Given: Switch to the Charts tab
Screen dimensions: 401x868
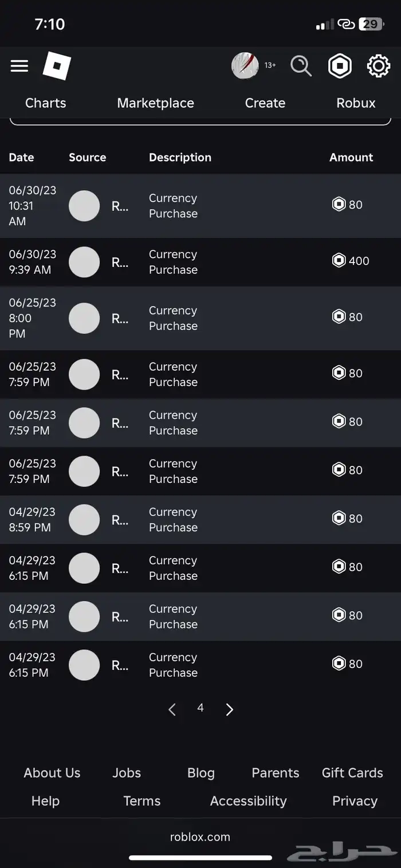Looking at the screenshot, I should pyautogui.click(x=45, y=103).
